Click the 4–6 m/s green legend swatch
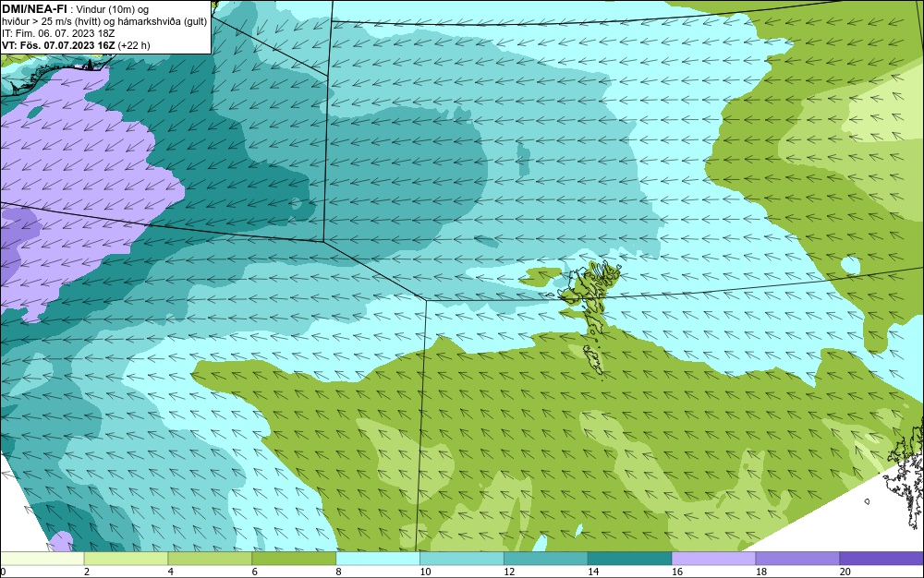 point(210,559)
